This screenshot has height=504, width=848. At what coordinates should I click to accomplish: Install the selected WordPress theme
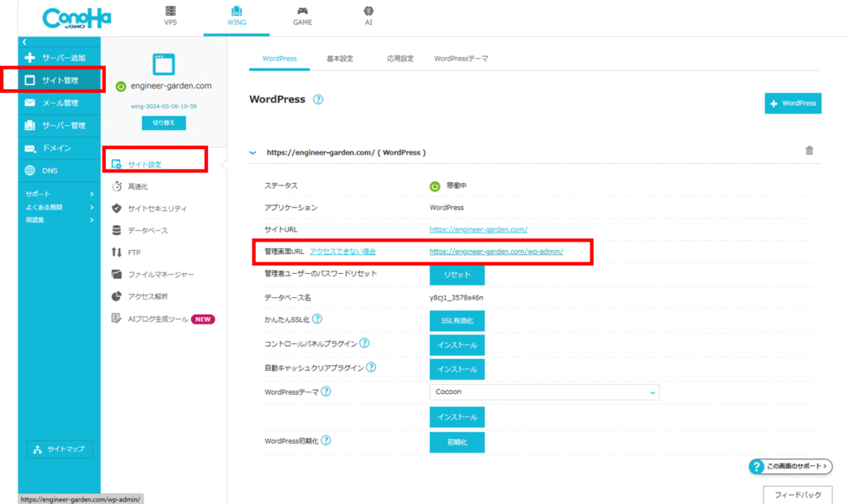click(457, 417)
